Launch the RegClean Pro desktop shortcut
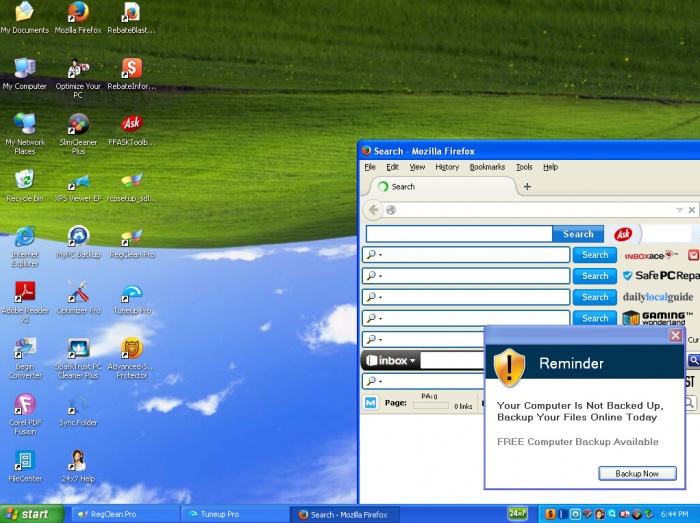 point(132,243)
